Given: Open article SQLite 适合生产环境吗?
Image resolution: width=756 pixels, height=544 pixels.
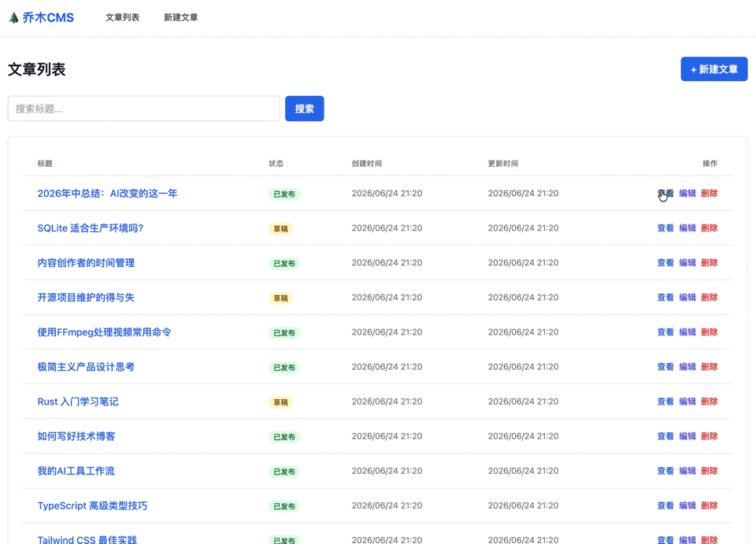Looking at the screenshot, I should (x=91, y=228).
